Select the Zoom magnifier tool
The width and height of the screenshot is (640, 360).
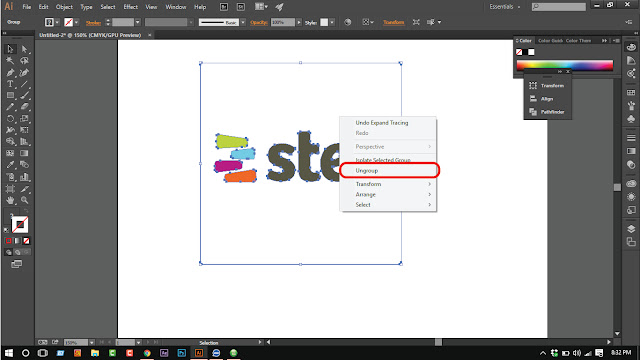coord(24,200)
